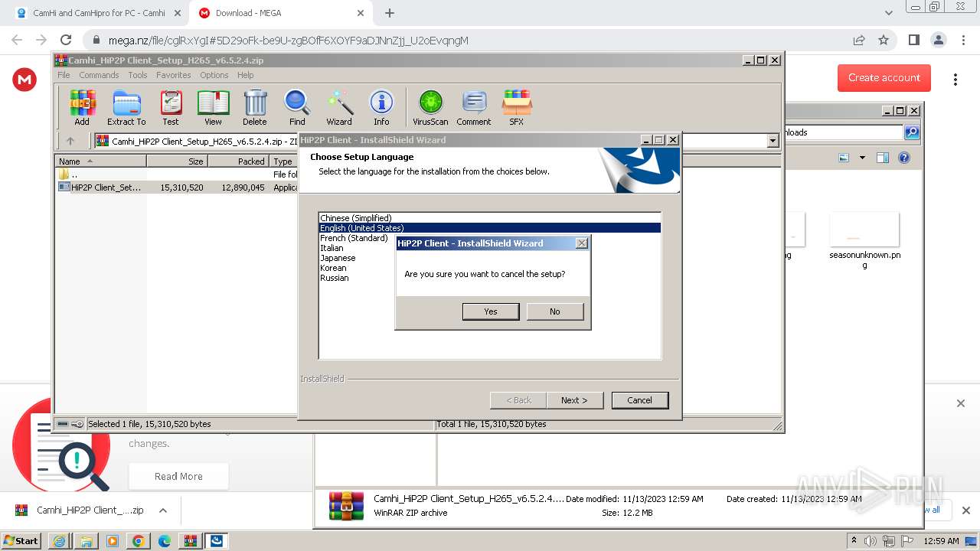980x551 pixels.
Task: Click the Add icon in WinRAR toolbar
Action: point(82,107)
